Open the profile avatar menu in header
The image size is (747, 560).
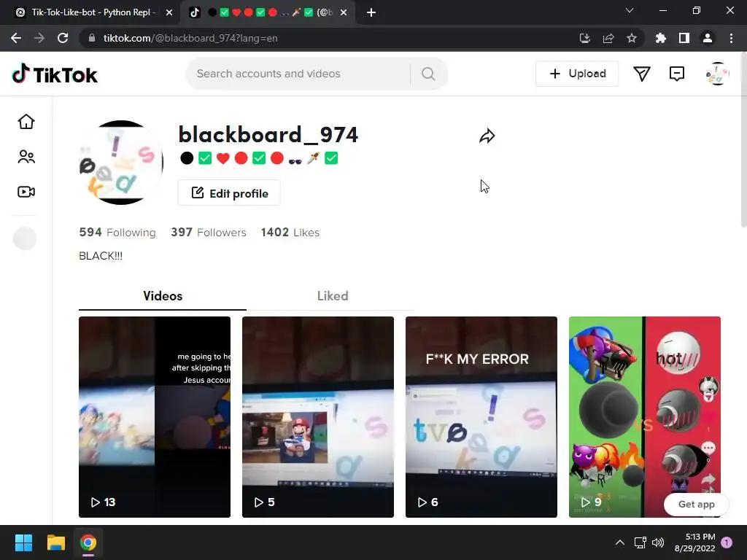pyautogui.click(x=717, y=74)
